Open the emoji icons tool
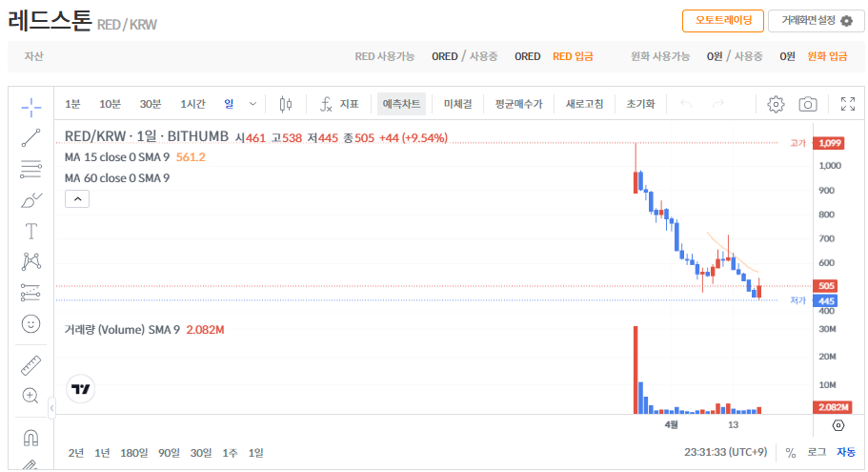Screen dimensions: 868x472 (x=31, y=323)
